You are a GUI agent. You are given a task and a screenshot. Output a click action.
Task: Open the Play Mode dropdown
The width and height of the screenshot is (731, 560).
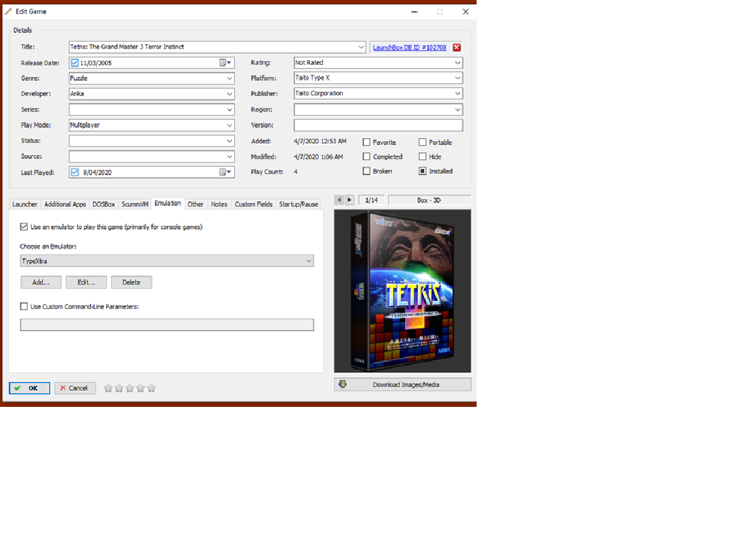229,125
